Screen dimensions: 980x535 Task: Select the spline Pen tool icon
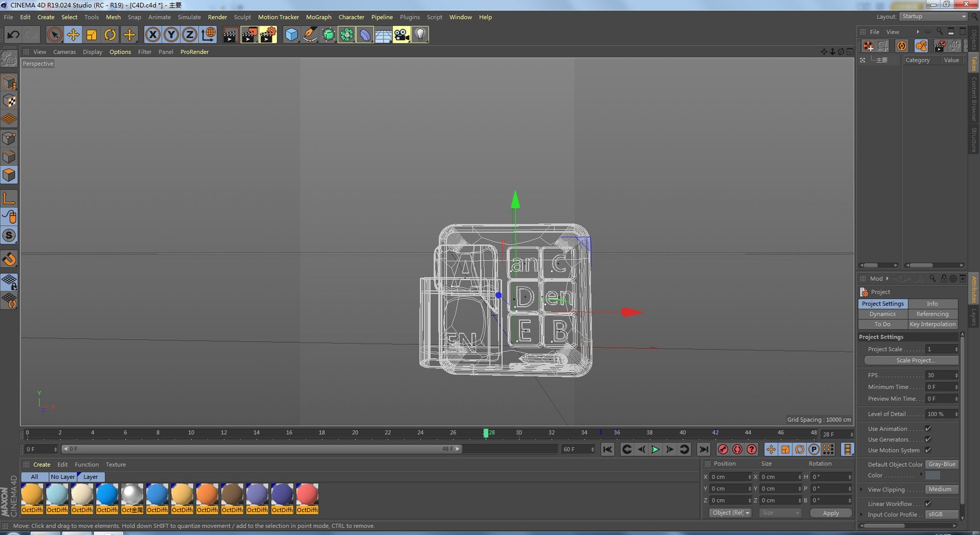coord(310,35)
